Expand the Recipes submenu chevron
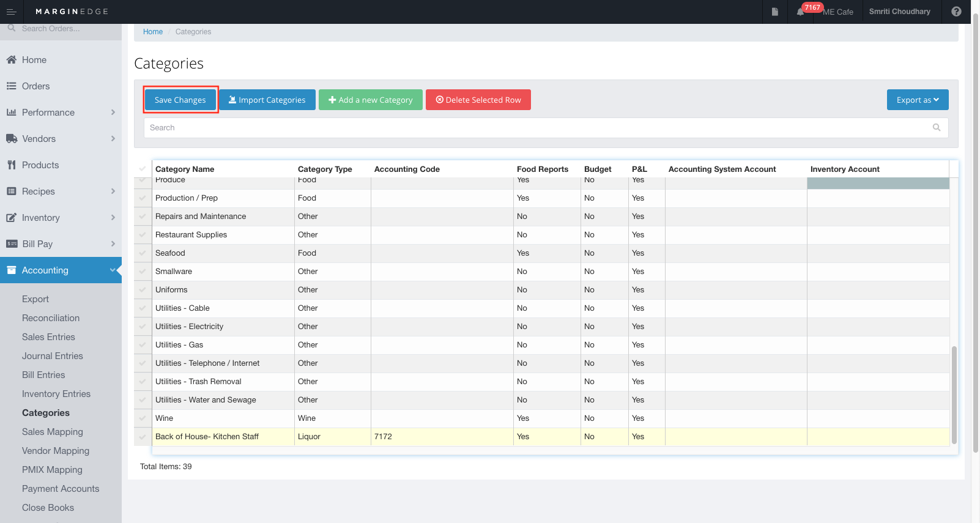Image resolution: width=980 pixels, height=523 pixels. pyautogui.click(x=113, y=191)
